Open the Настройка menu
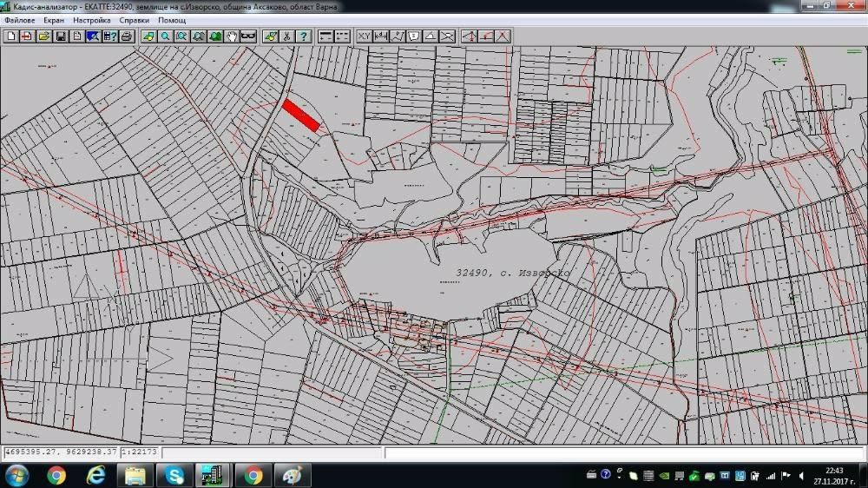Screen dimensions: 868x488 tap(92, 19)
